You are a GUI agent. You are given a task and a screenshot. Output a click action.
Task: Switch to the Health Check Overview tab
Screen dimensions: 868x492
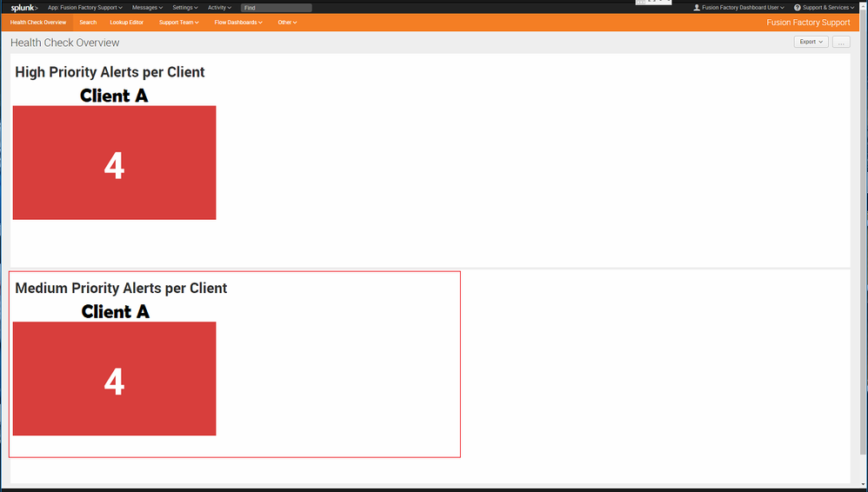pos(38,22)
